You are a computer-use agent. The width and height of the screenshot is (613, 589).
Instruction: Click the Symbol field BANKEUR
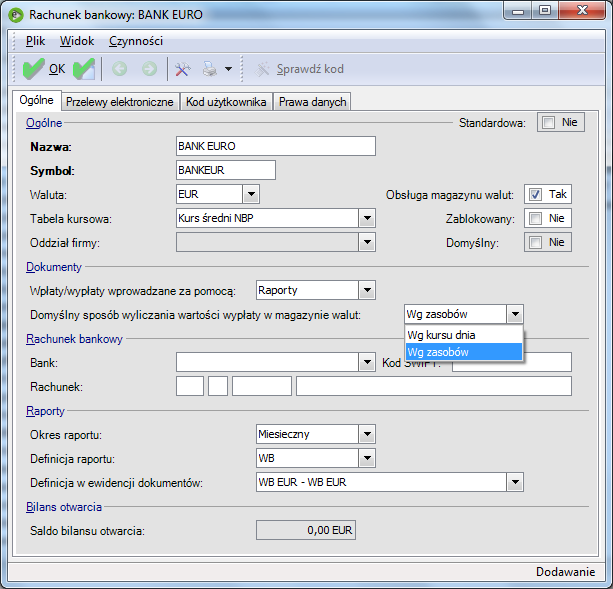pyautogui.click(x=226, y=170)
